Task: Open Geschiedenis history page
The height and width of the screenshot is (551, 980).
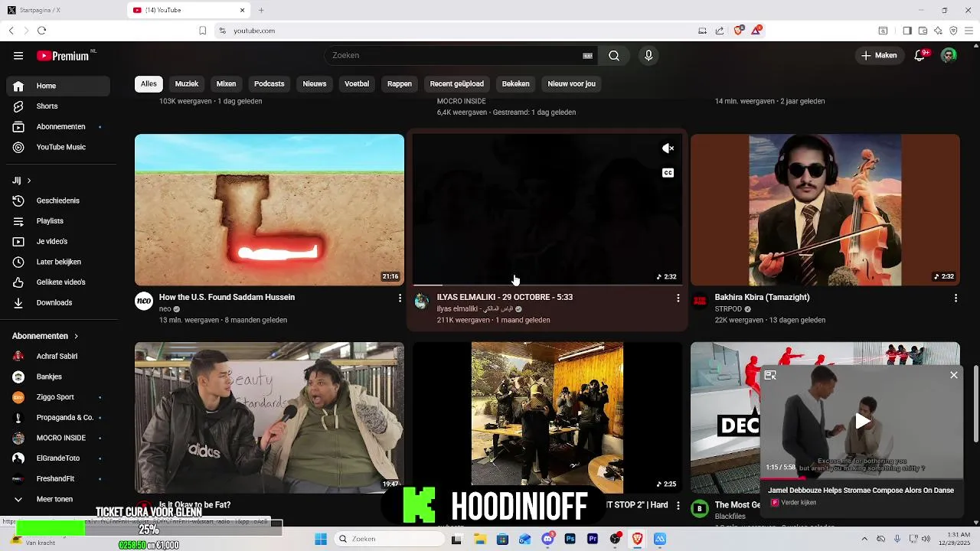Action: (58, 201)
